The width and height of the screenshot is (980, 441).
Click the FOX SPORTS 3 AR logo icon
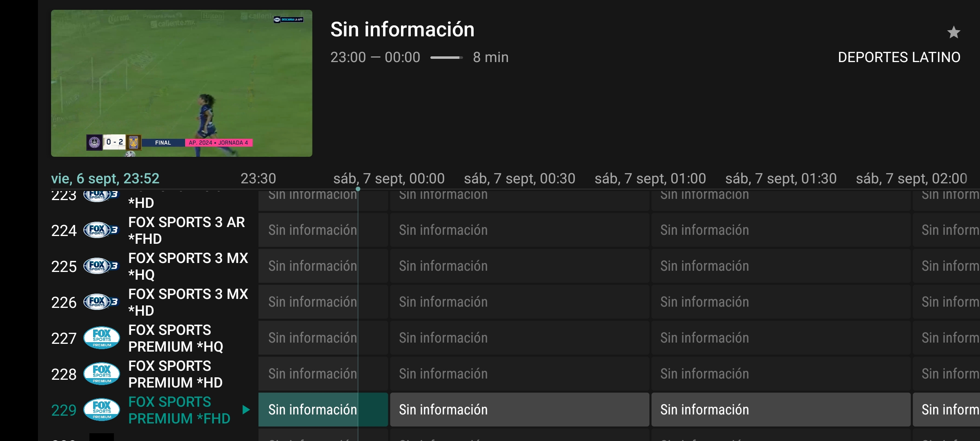[102, 229]
